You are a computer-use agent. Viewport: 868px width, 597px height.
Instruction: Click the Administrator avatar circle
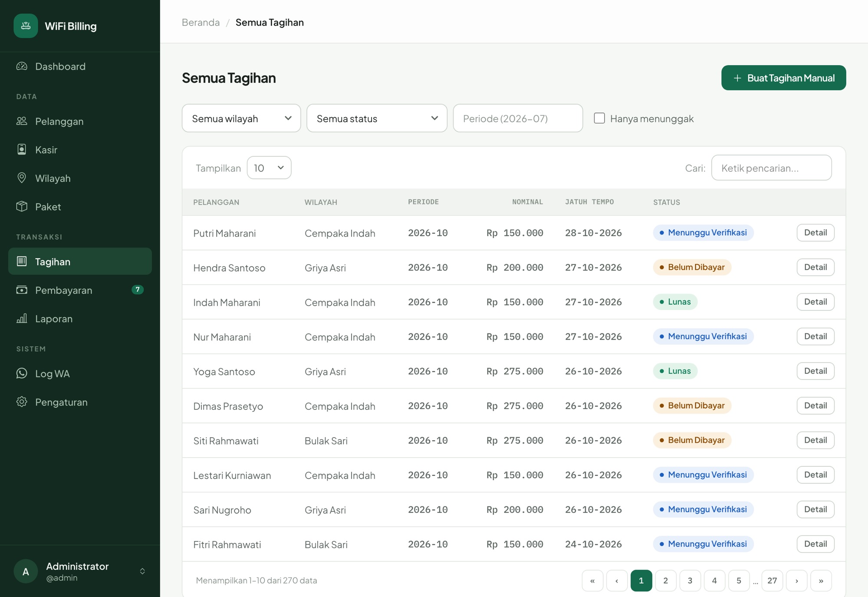click(x=26, y=571)
